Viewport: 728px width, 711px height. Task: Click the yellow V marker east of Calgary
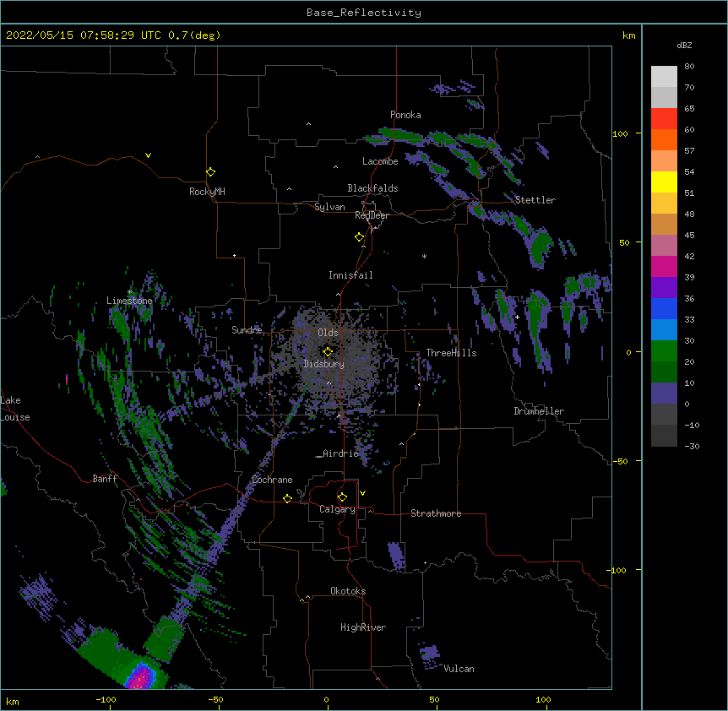click(x=362, y=493)
